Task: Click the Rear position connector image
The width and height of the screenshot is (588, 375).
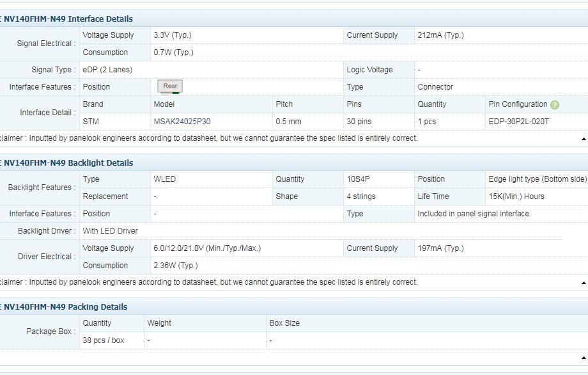Action: tap(170, 86)
